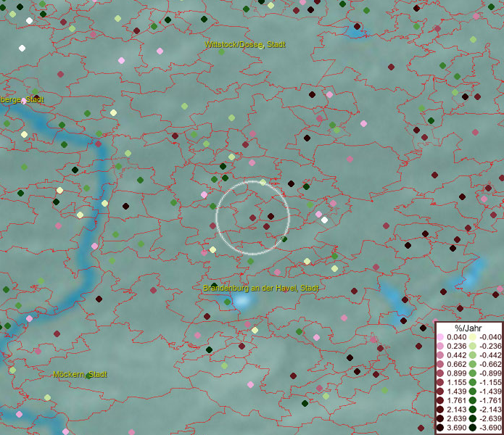Click the Wittstock/Dosse, Stadt map label
The height and width of the screenshot is (435, 504).
pyautogui.click(x=244, y=45)
